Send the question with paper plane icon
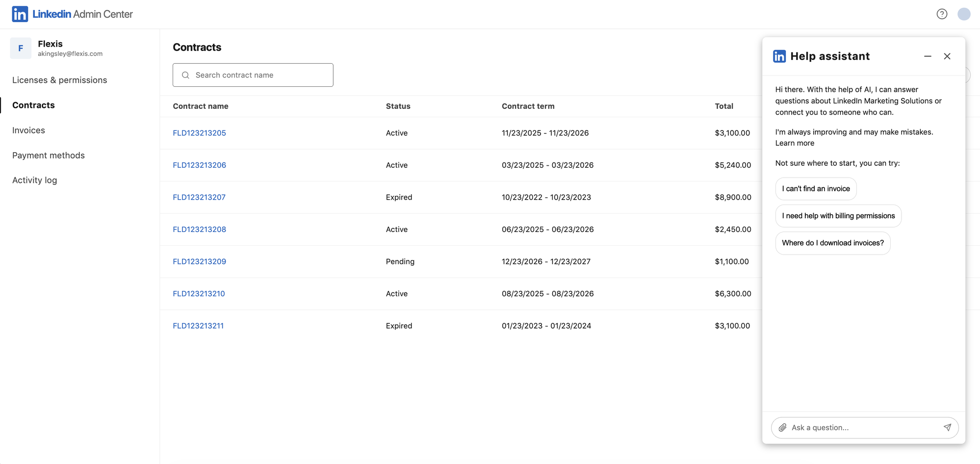 tap(947, 428)
